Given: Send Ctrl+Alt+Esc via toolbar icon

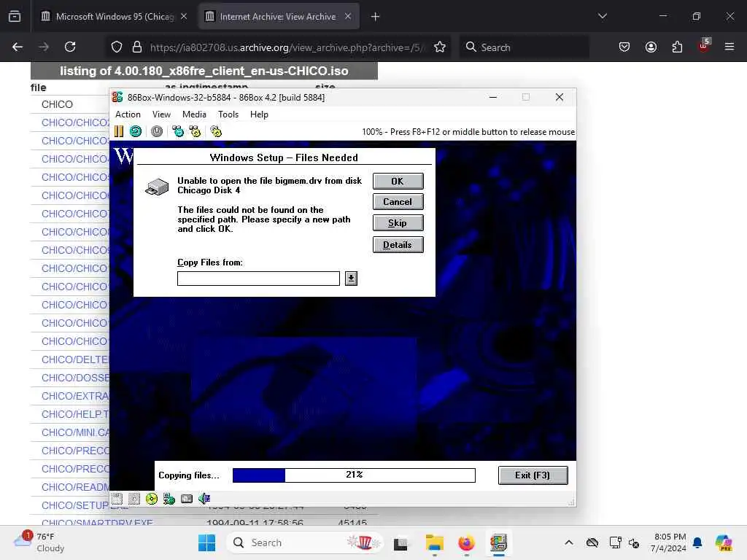Looking at the screenshot, I should pyautogui.click(x=196, y=131).
